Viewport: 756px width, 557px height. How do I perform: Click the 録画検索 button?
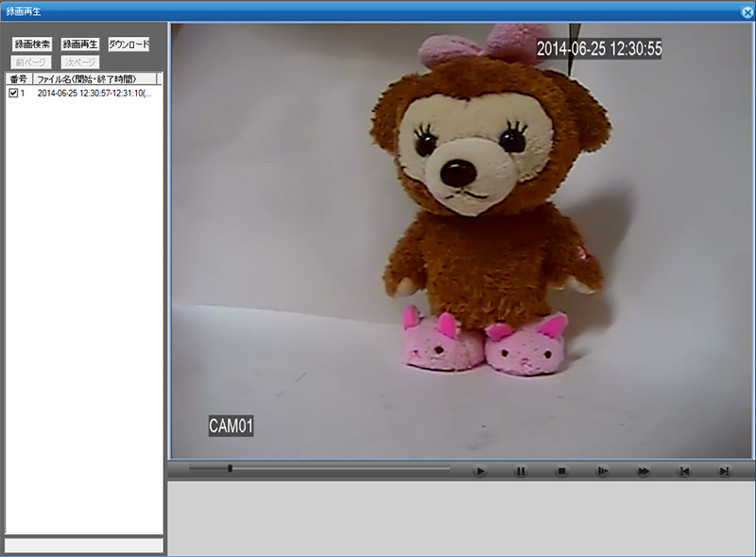pos(32,44)
